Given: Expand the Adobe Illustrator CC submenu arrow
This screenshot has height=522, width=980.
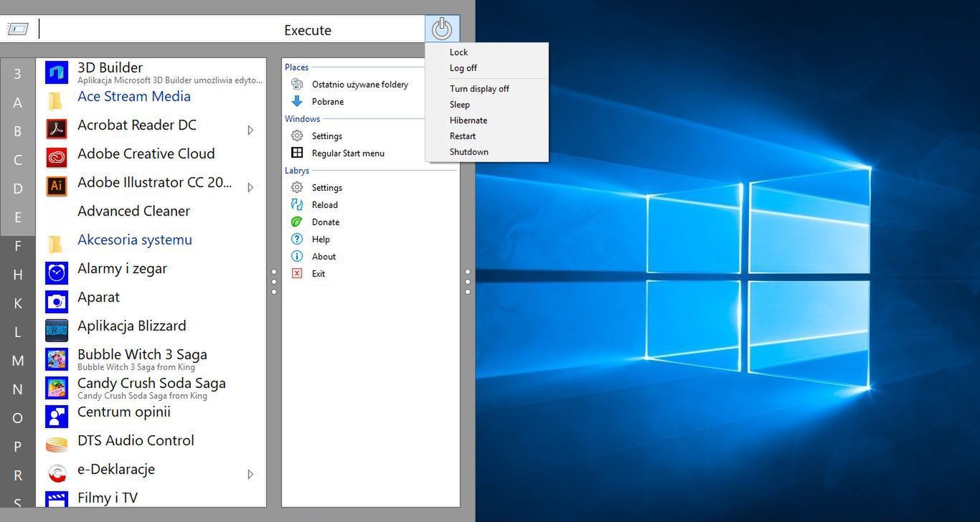Looking at the screenshot, I should (250, 187).
